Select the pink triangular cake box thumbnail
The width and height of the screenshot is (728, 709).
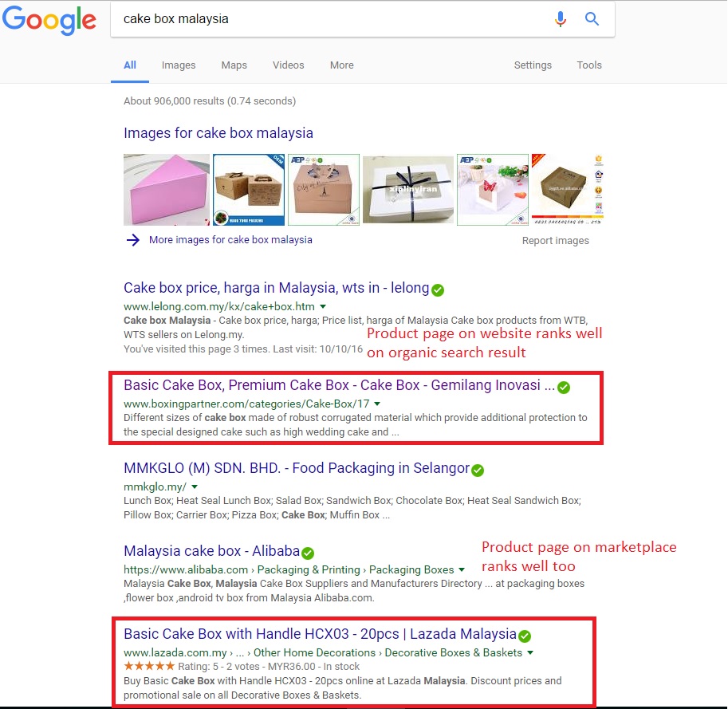click(x=167, y=190)
